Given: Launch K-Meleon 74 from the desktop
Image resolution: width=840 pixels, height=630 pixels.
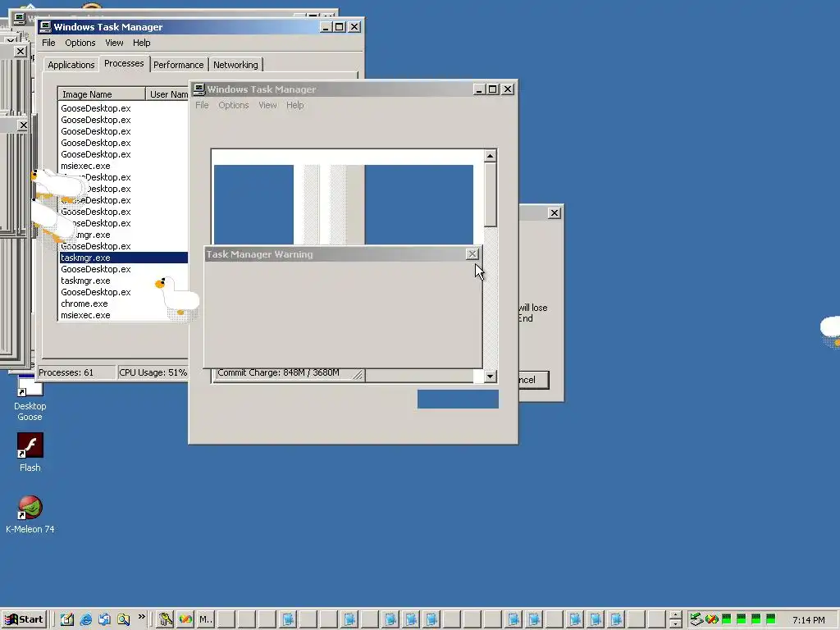Looking at the screenshot, I should [30, 514].
